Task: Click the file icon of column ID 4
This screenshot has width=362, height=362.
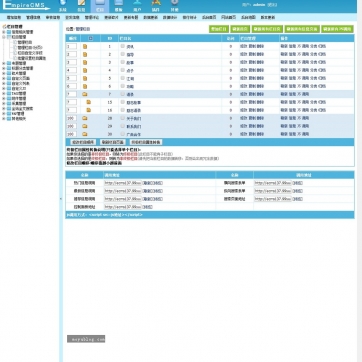Action: point(85,70)
